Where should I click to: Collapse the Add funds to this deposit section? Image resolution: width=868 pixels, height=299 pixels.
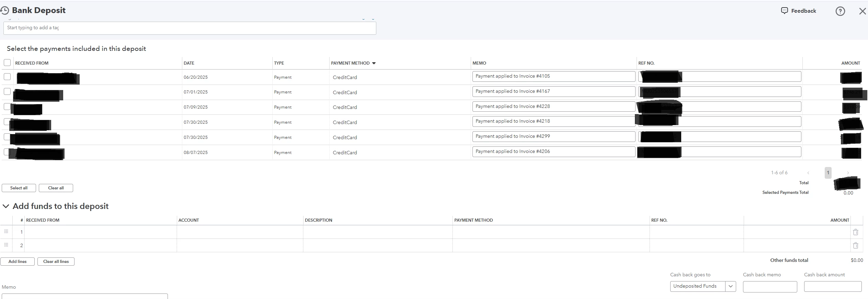point(6,206)
